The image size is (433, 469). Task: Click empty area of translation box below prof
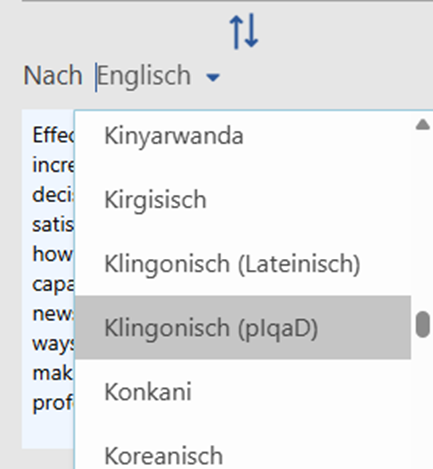click(48, 432)
